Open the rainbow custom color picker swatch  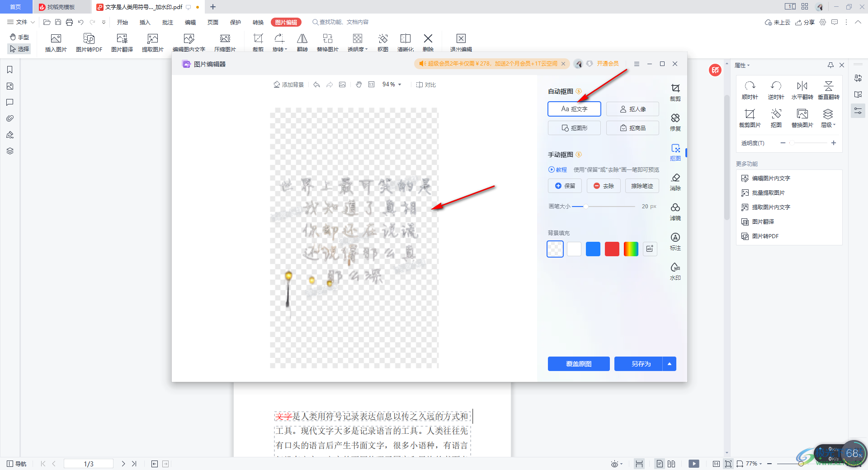[631, 249]
